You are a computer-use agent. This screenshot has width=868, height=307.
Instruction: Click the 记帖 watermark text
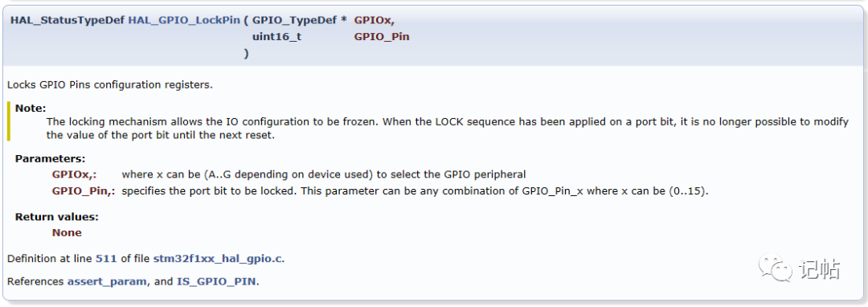819,269
